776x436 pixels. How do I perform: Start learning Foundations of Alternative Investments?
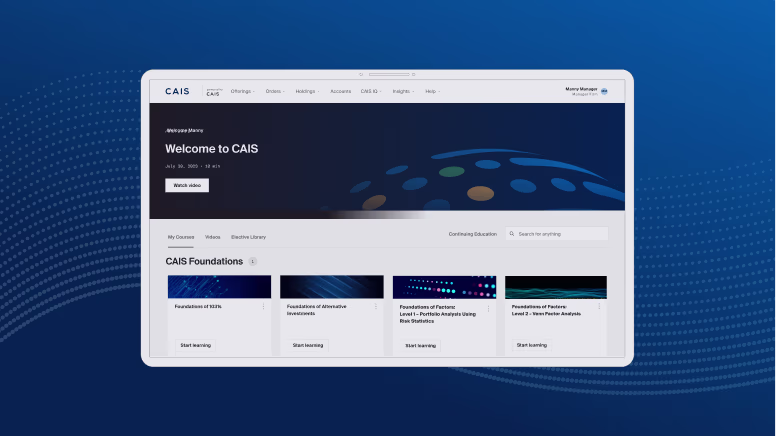coord(307,345)
